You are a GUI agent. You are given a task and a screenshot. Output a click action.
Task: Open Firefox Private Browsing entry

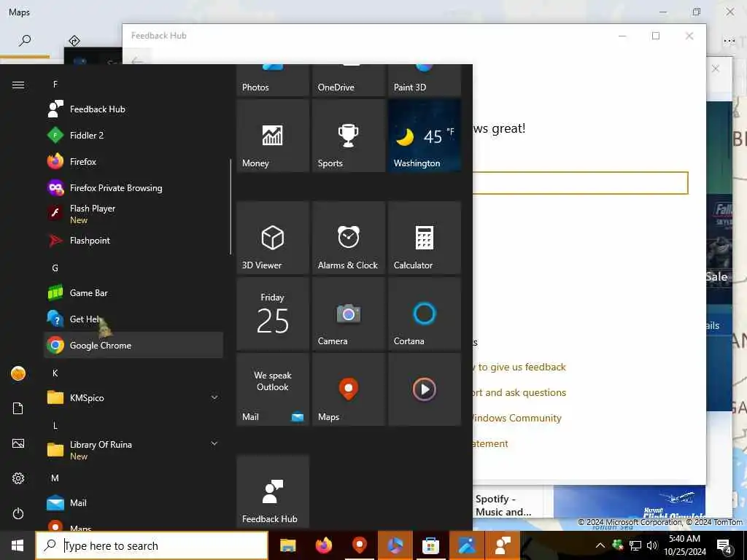[x=133, y=187]
